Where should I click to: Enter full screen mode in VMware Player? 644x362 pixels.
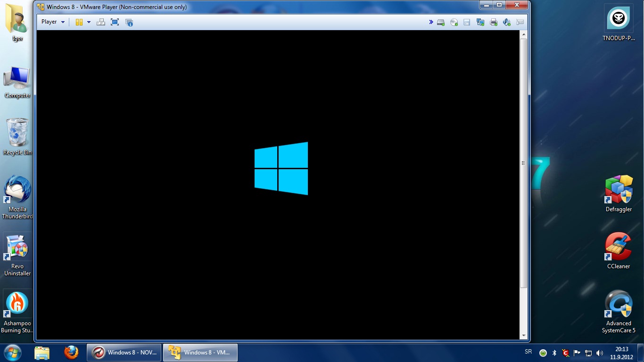coord(115,22)
